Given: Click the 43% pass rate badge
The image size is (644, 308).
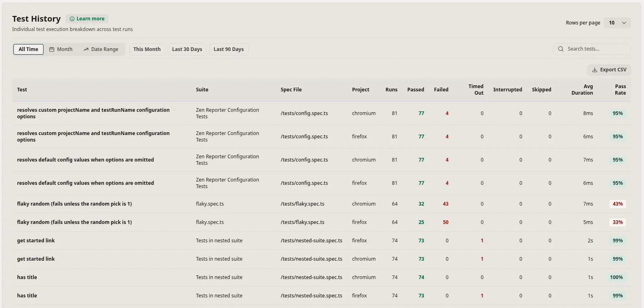Looking at the screenshot, I should 618,204.
